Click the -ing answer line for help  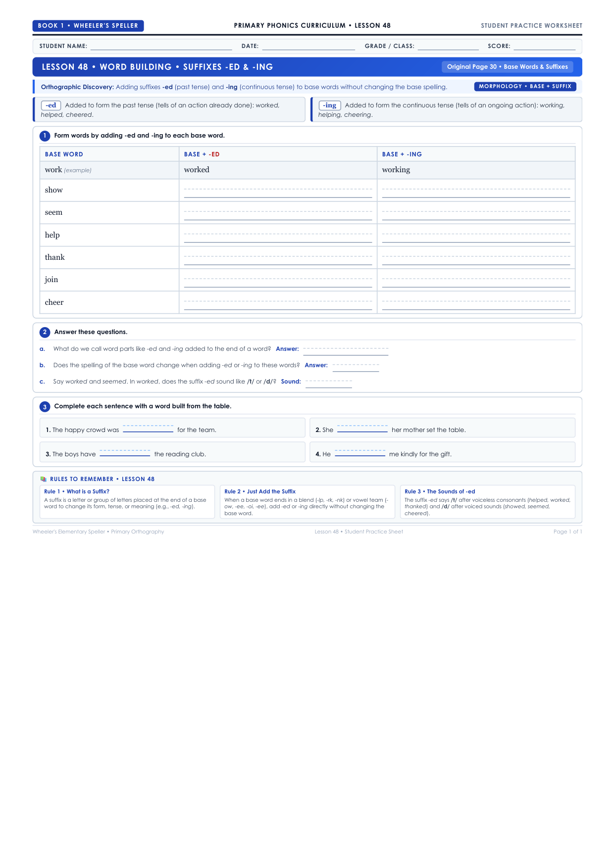476,238
